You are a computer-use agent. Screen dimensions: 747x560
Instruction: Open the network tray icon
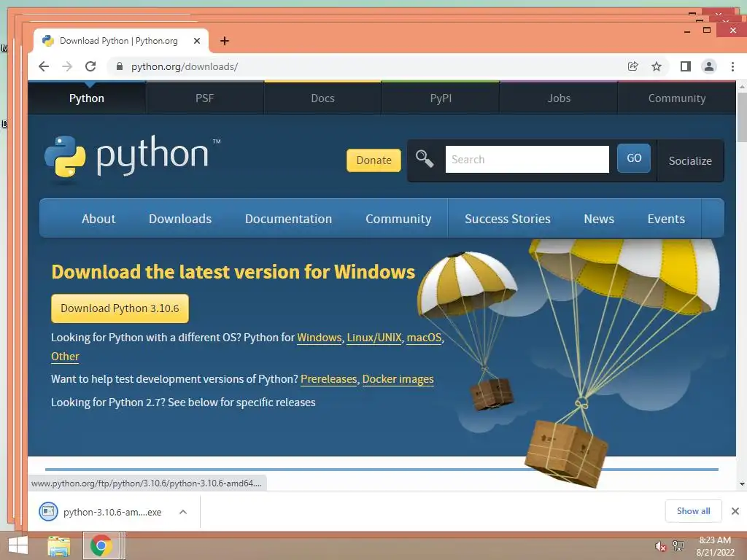pos(678,545)
